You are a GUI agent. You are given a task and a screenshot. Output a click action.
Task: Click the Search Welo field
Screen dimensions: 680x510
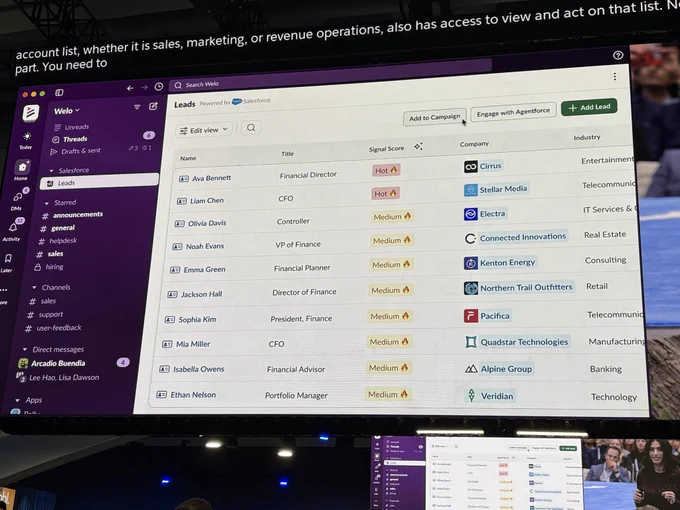point(330,76)
